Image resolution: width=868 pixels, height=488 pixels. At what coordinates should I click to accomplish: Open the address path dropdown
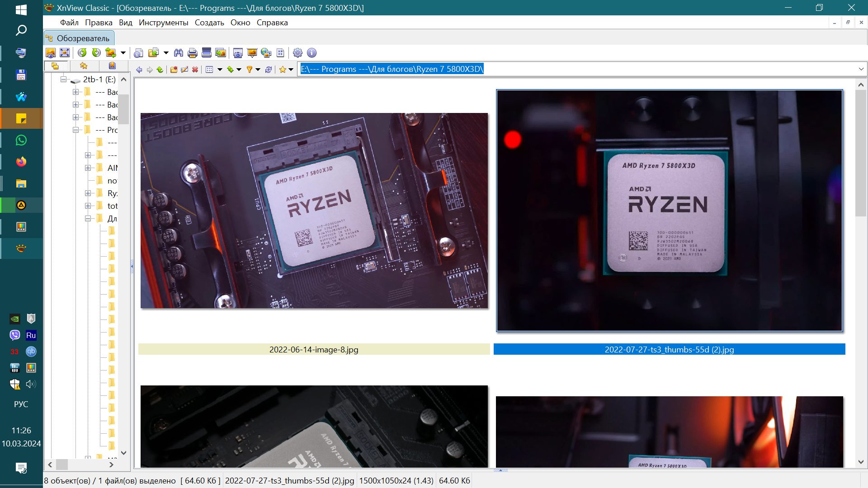tap(861, 69)
